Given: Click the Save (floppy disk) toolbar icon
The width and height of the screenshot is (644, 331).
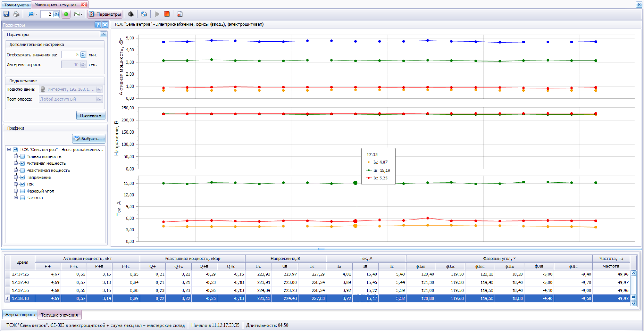Looking at the screenshot, I should (x=6, y=14).
